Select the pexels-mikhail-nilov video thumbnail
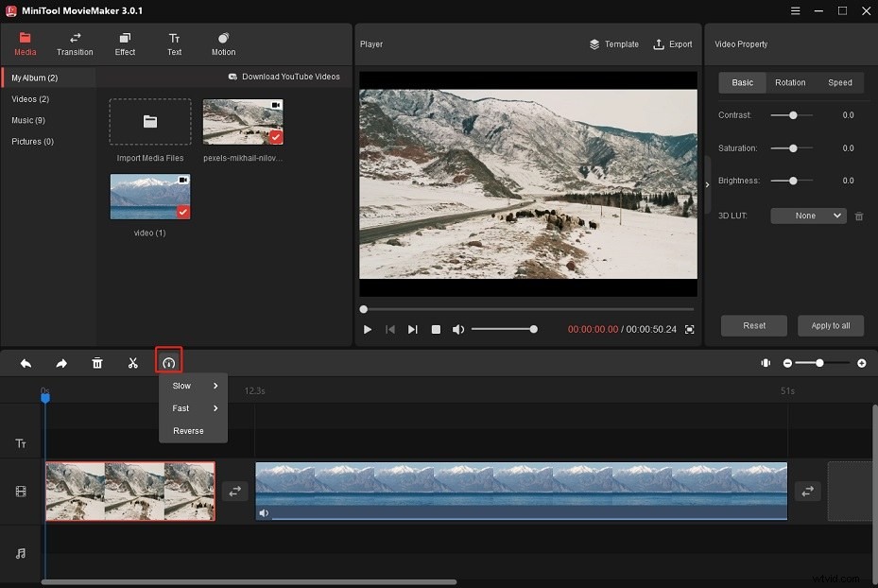The width and height of the screenshot is (878, 588). click(x=242, y=121)
